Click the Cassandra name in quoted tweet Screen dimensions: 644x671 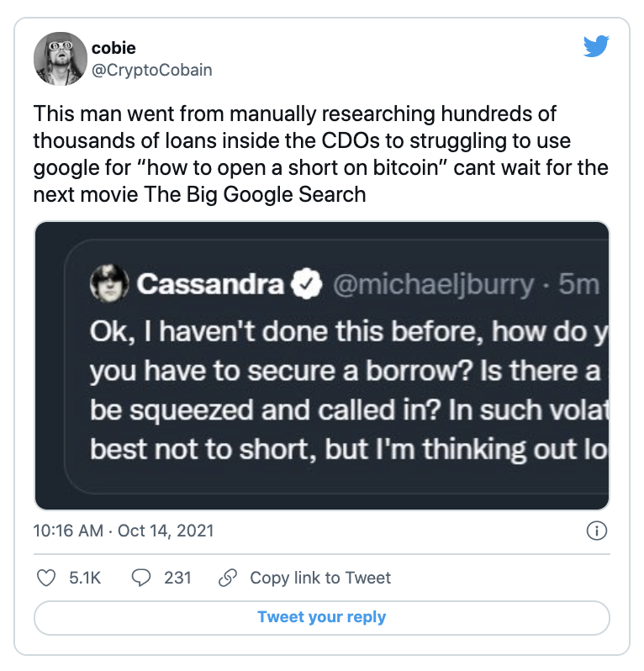(210, 285)
